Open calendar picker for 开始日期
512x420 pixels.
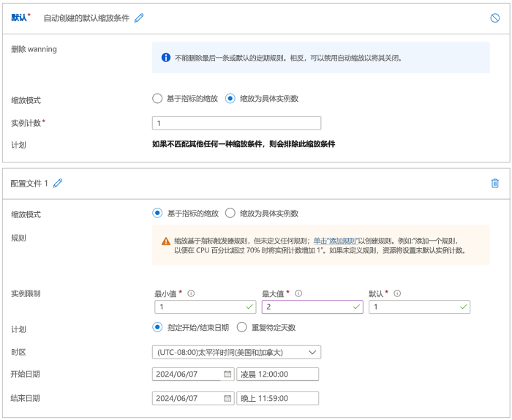[227, 374]
